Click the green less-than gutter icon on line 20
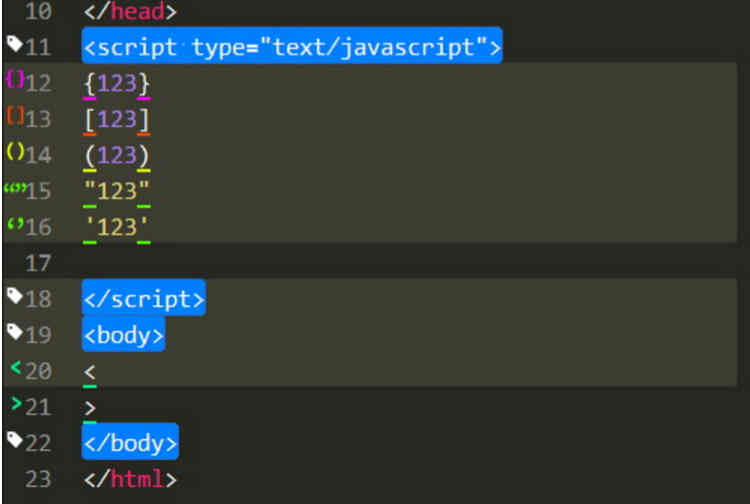The height and width of the screenshot is (504, 750). tap(16, 367)
